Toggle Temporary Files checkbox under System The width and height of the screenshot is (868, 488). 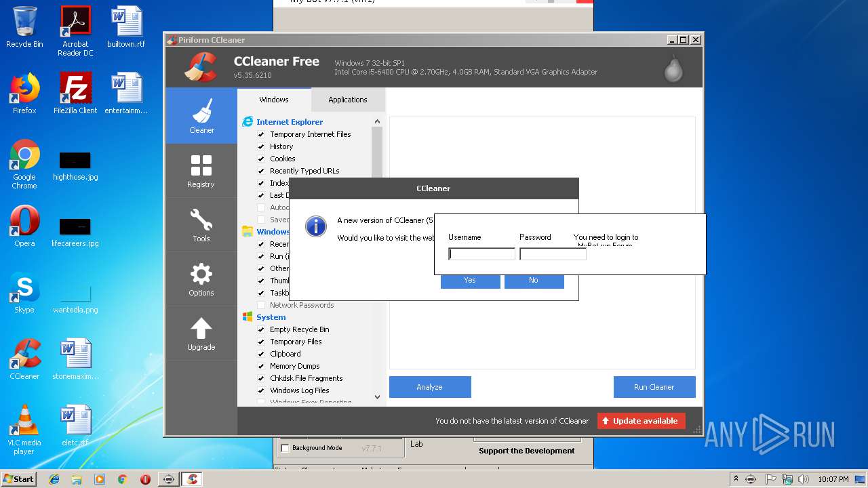tap(261, 342)
